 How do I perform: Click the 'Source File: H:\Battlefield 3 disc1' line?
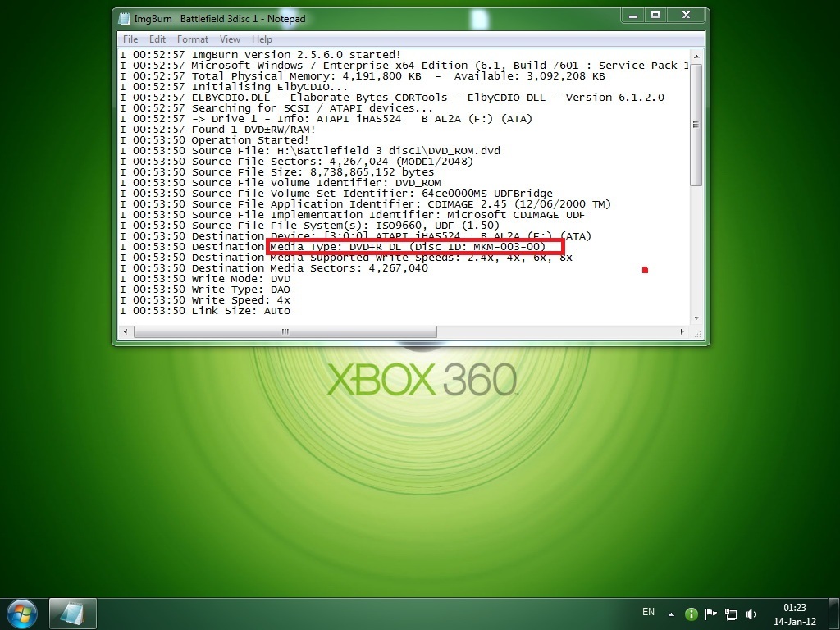[x=310, y=151]
